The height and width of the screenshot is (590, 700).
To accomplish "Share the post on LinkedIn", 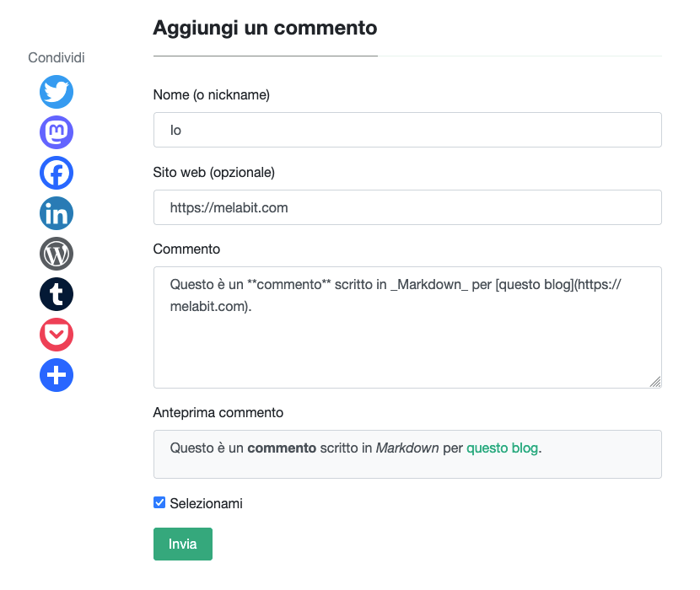I will [x=56, y=213].
